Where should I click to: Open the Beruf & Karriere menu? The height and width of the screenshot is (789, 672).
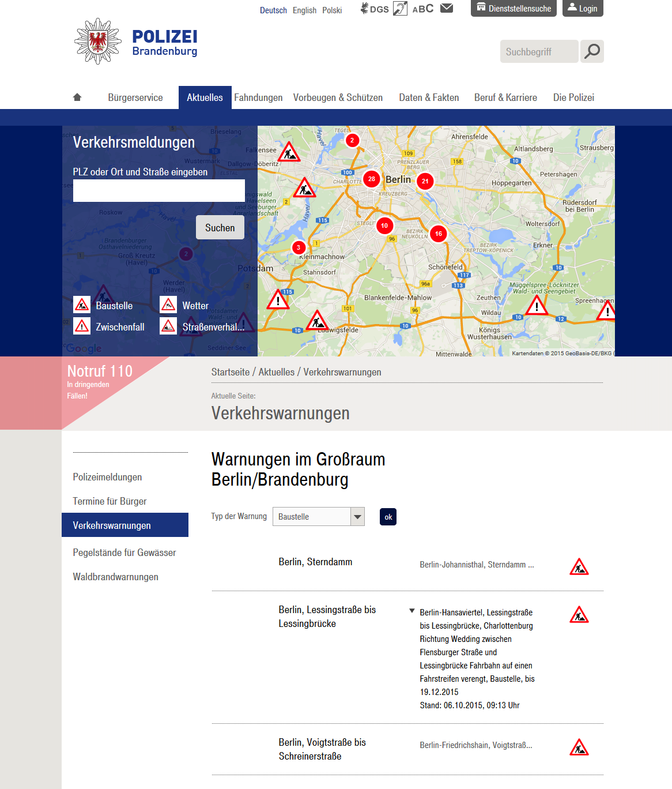pyautogui.click(x=505, y=97)
